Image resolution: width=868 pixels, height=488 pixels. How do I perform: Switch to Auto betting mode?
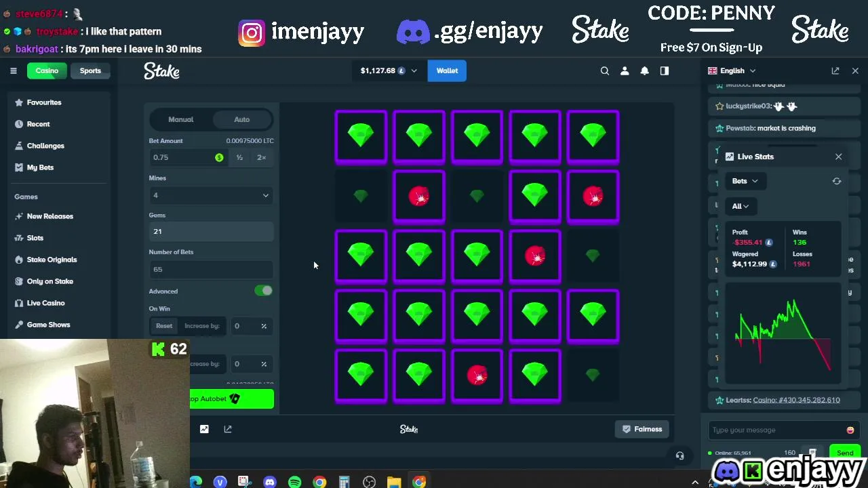(x=242, y=119)
